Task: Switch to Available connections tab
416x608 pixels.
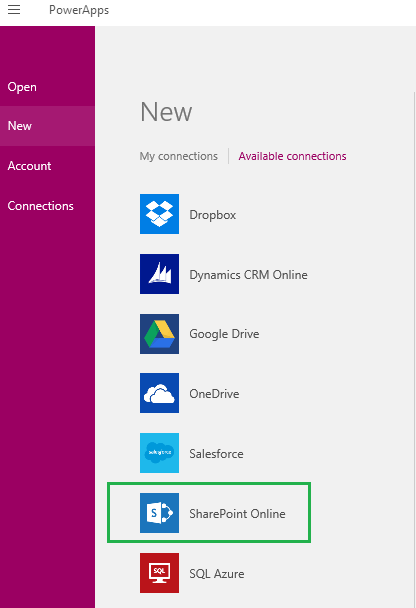Action: 292,156
